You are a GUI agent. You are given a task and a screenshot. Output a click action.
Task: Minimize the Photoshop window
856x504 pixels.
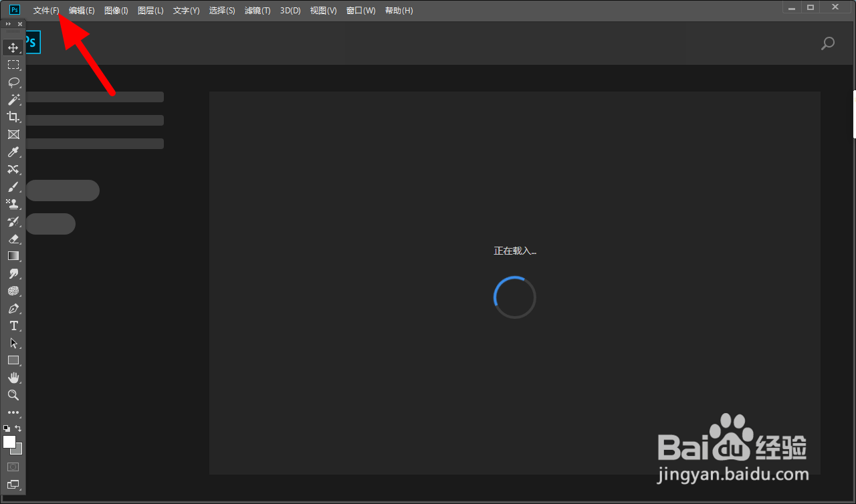point(792,7)
